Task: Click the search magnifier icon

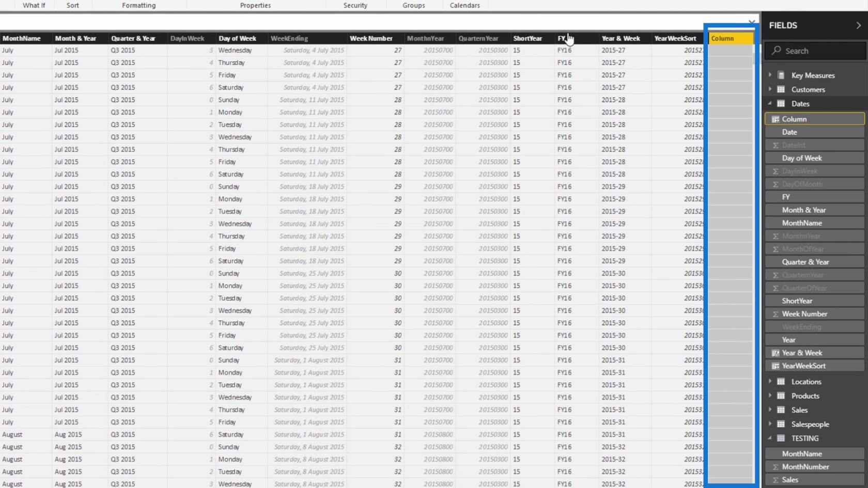Action: [776, 50]
